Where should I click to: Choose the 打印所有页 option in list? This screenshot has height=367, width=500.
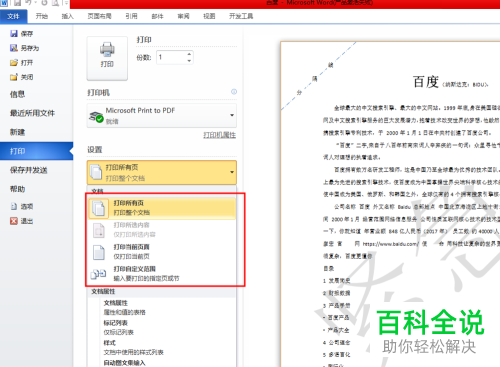tap(162, 208)
